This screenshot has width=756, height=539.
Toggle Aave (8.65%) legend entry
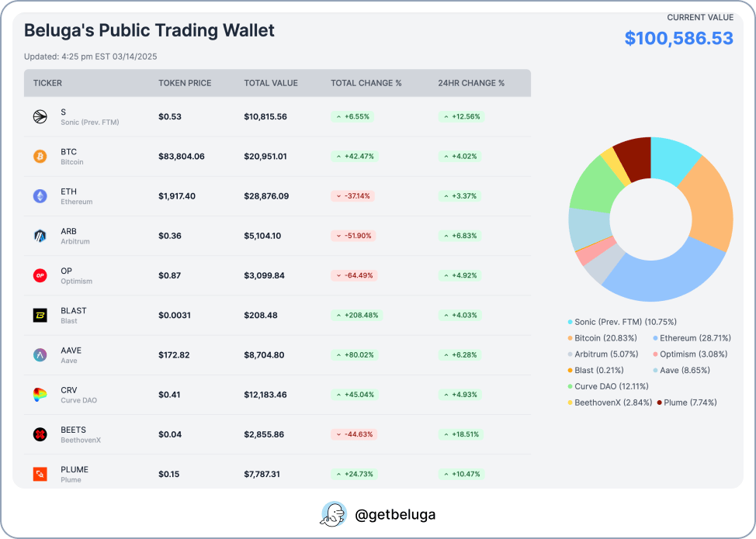[681, 371]
